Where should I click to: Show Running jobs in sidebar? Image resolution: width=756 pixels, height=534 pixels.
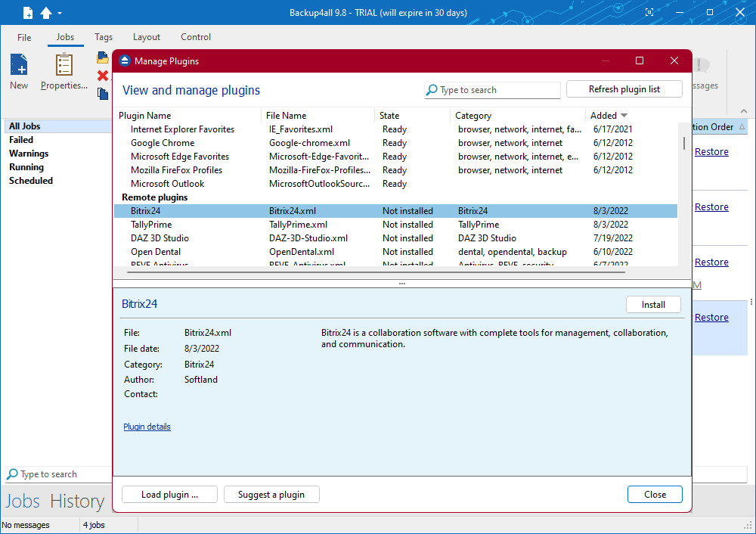(x=26, y=167)
